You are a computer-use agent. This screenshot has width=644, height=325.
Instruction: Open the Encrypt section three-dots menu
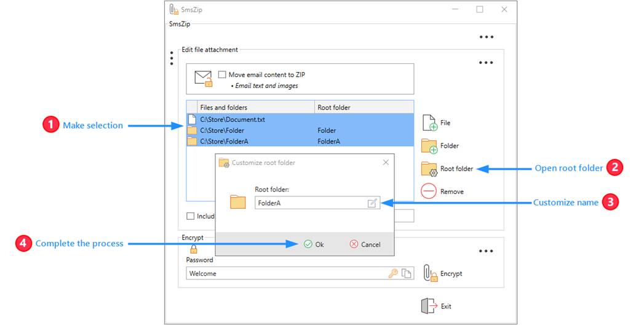coord(487,251)
